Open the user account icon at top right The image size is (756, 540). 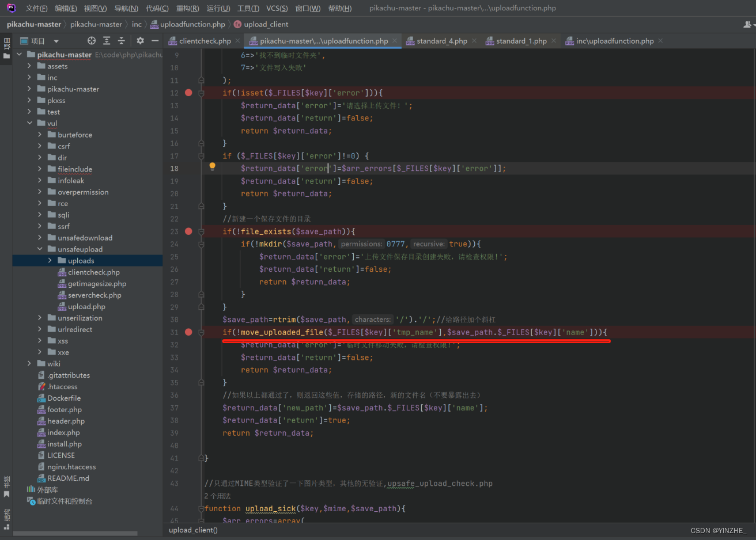pyautogui.click(x=748, y=24)
